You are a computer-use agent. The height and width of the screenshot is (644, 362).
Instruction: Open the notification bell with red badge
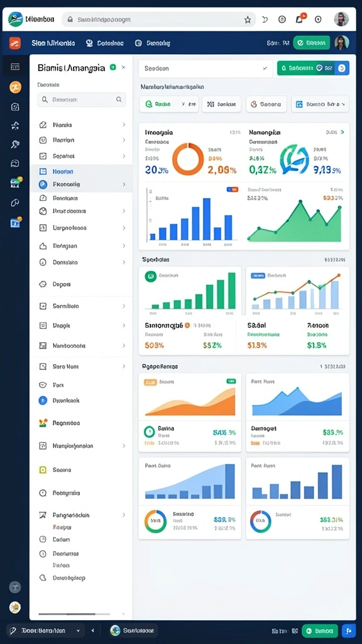300,18
